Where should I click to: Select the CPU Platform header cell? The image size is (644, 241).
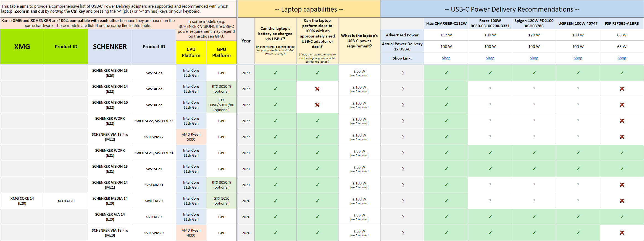point(191,52)
